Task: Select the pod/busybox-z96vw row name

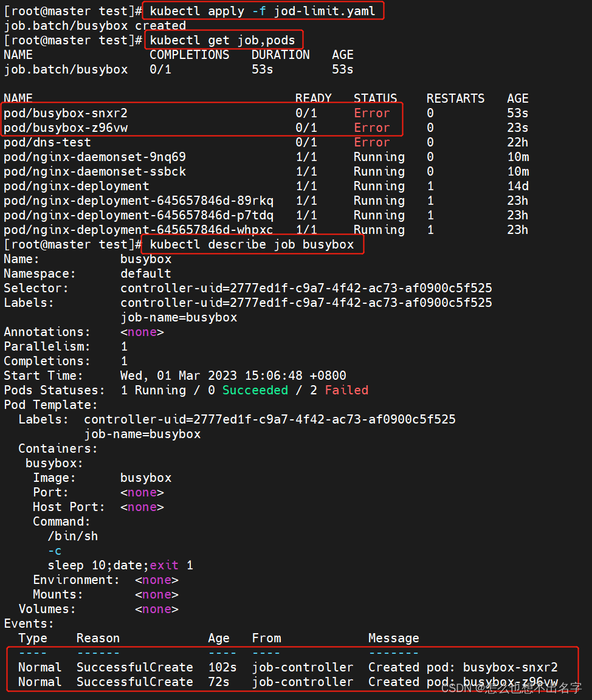Action: click(x=66, y=128)
